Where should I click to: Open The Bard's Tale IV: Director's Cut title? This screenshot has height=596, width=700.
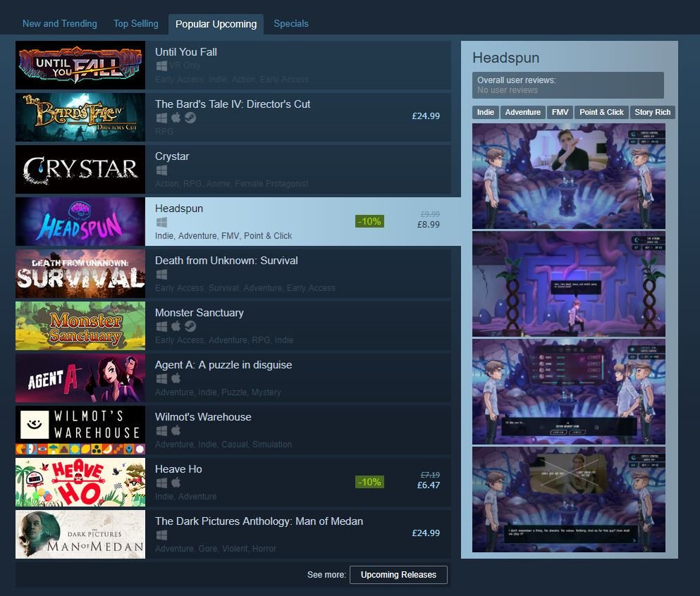click(x=233, y=104)
